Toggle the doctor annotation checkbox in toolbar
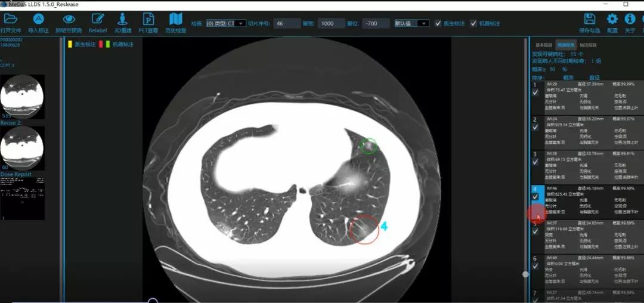Image resolution: width=644 pixels, height=303 pixels. coord(439,24)
